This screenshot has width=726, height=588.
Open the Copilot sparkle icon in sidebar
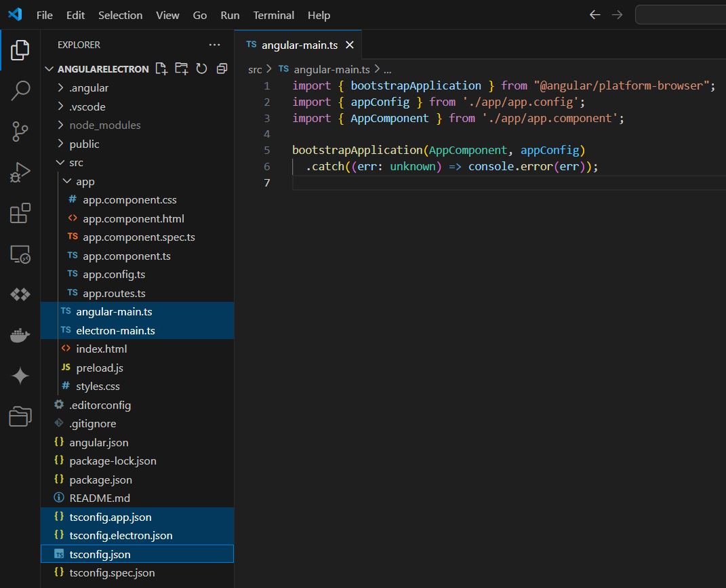coord(20,376)
